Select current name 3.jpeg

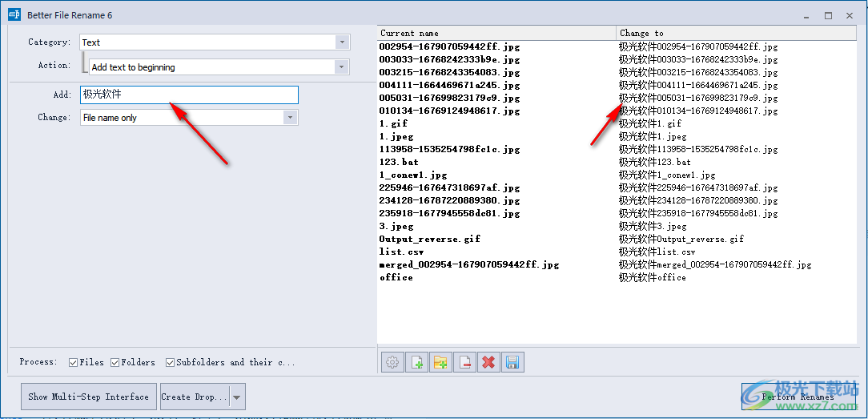pyautogui.click(x=396, y=227)
